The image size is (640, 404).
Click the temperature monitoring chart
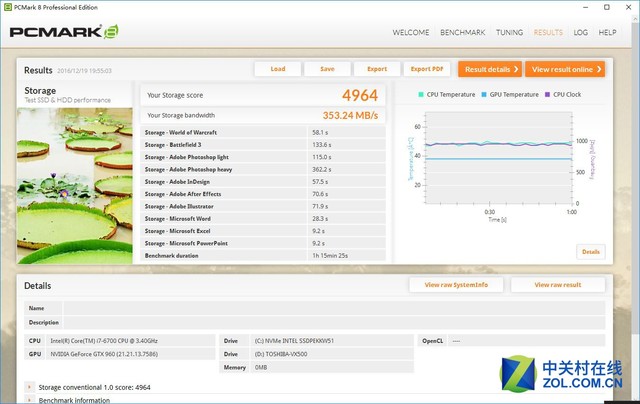point(498,158)
